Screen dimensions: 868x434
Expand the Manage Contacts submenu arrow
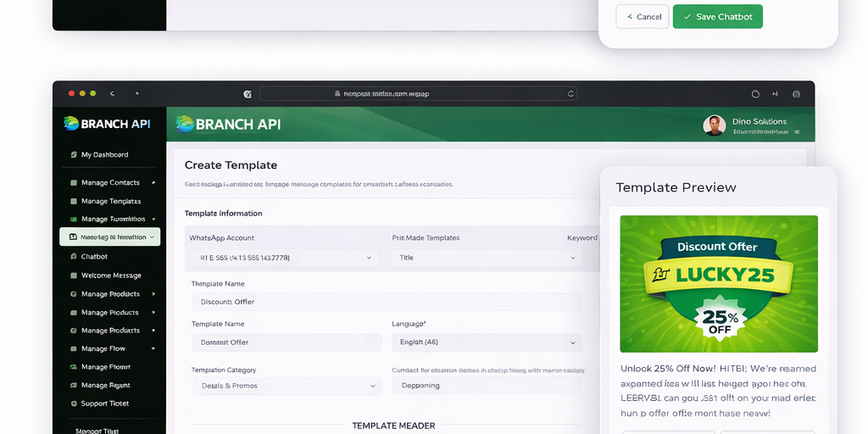[x=153, y=183]
